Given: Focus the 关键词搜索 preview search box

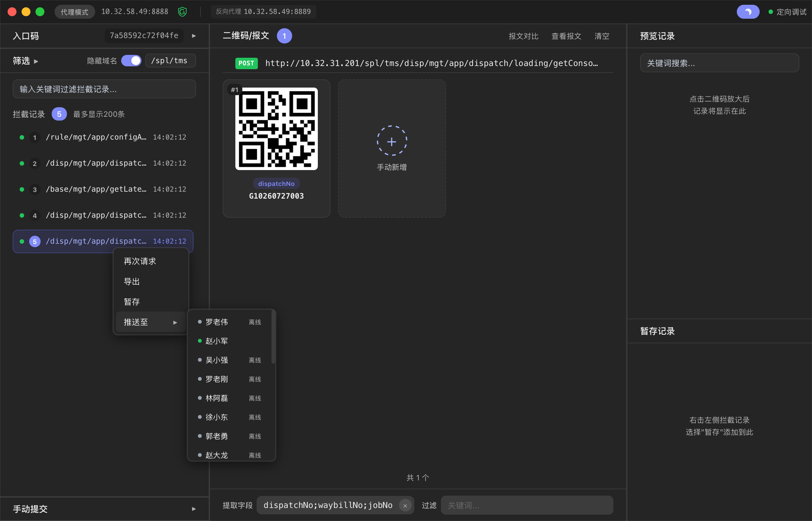Looking at the screenshot, I should 719,63.
